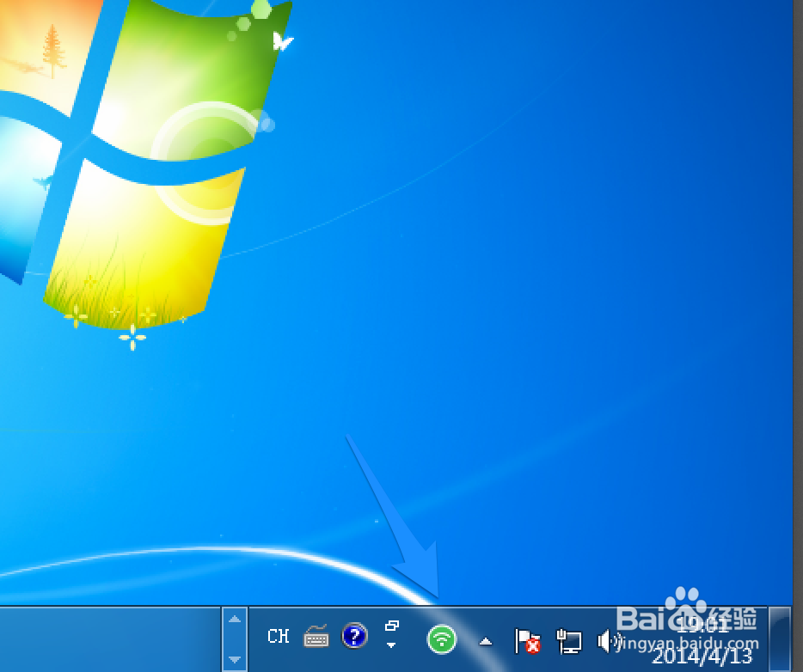Open Action Center flag icon

(x=527, y=641)
